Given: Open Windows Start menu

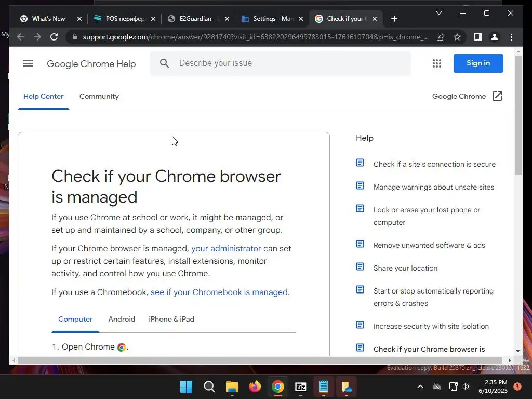Looking at the screenshot, I should (x=186, y=387).
